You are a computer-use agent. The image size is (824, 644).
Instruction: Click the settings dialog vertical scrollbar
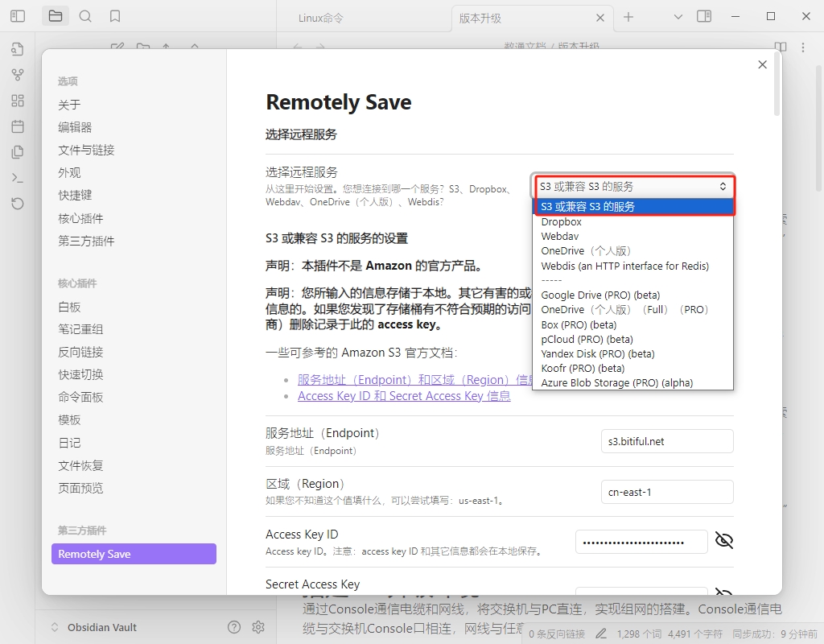coord(776,89)
